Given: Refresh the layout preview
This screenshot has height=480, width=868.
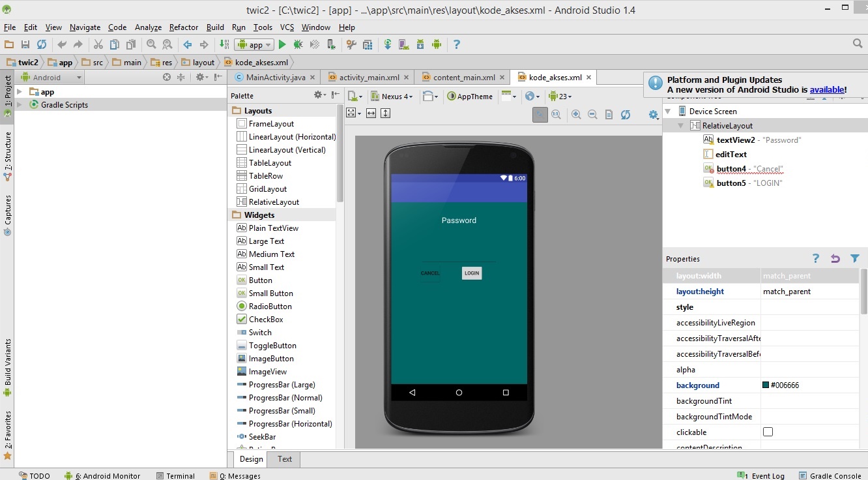Looking at the screenshot, I should [626, 114].
